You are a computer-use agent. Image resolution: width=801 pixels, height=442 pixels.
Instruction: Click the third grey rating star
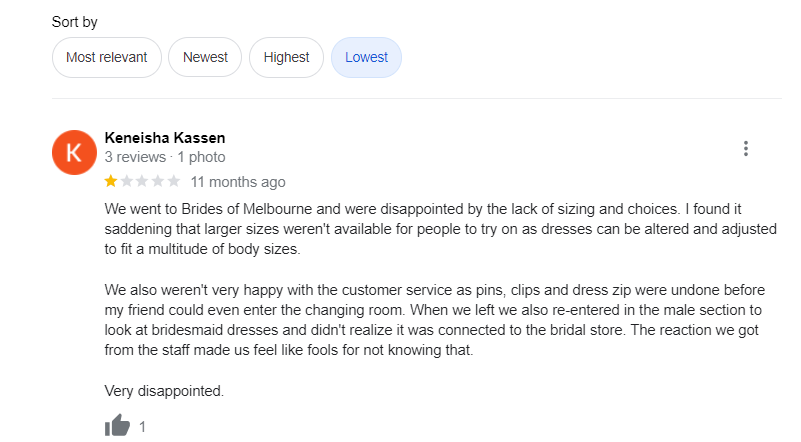(143, 182)
